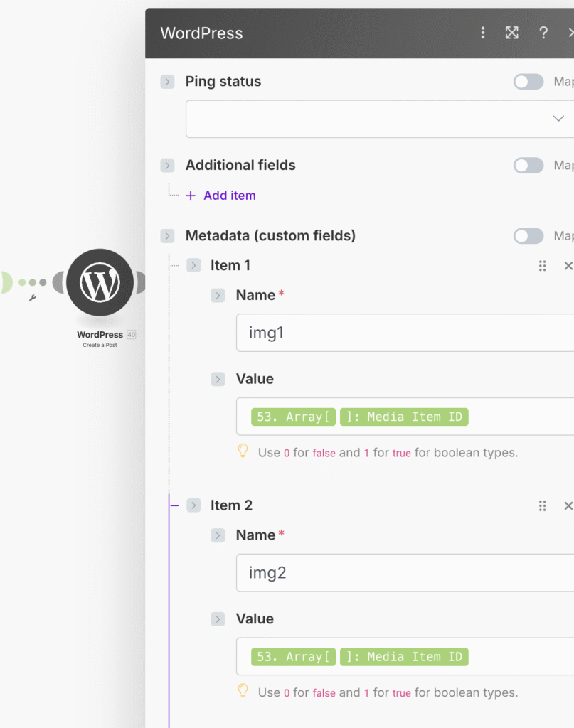Click the WordPress module circle icon

pos(100,283)
